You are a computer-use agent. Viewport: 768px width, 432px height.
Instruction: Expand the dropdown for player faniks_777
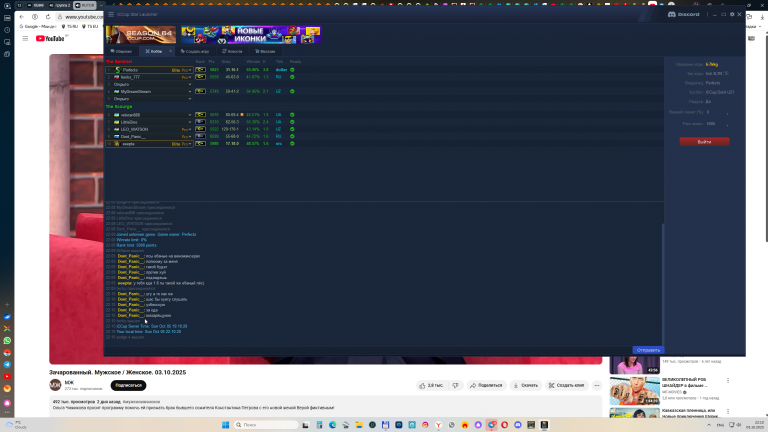[190, 77]
